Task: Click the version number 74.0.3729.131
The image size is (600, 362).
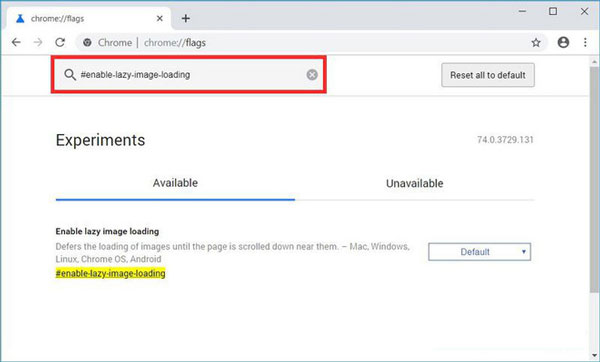Action: 505,140
